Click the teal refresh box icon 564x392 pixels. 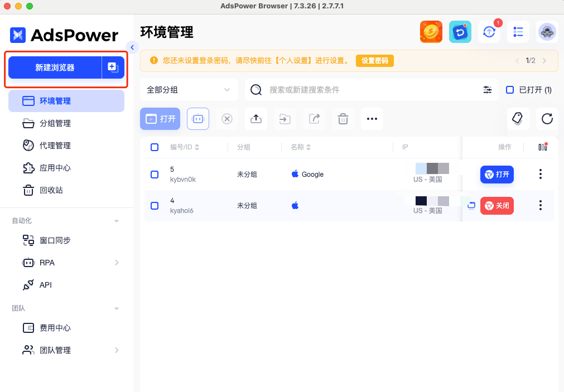(x=460, y=32)
